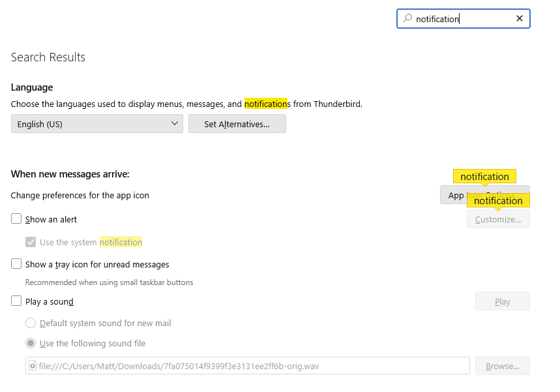The image size is (560, 392).
Task: Tick the Play a sound checkbox
Action: [x=17, y=301]
